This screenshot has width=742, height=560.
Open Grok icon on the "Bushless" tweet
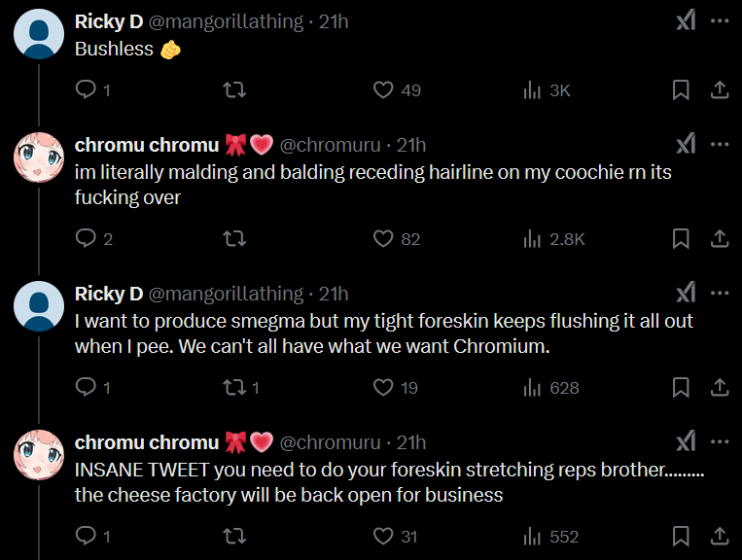[x=686, y=20]
